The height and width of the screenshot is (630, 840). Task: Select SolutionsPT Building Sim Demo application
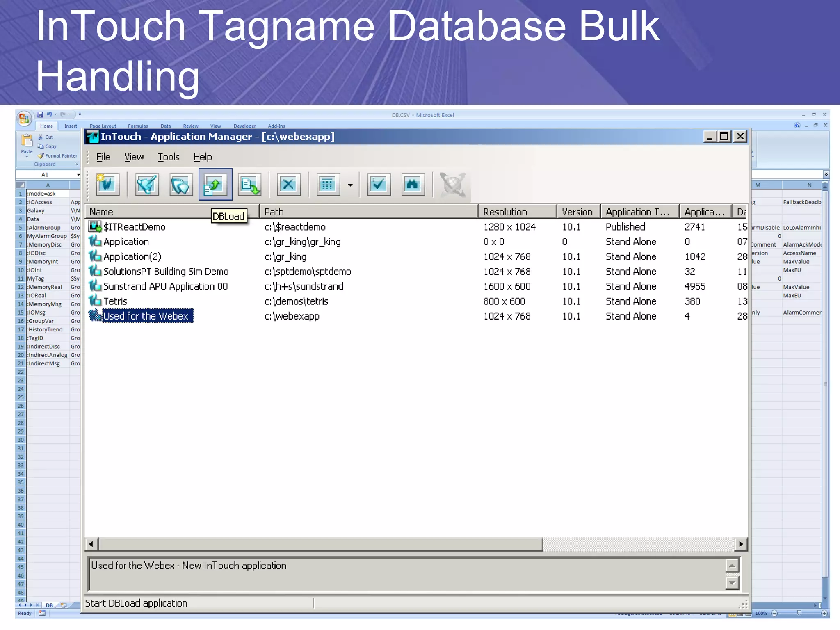416,272
